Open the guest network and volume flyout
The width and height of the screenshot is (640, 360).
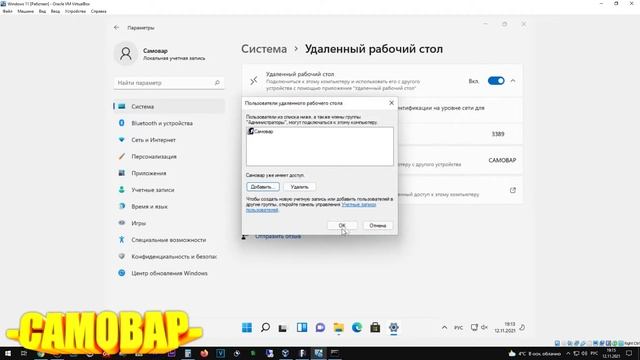[x=479, y=327]
